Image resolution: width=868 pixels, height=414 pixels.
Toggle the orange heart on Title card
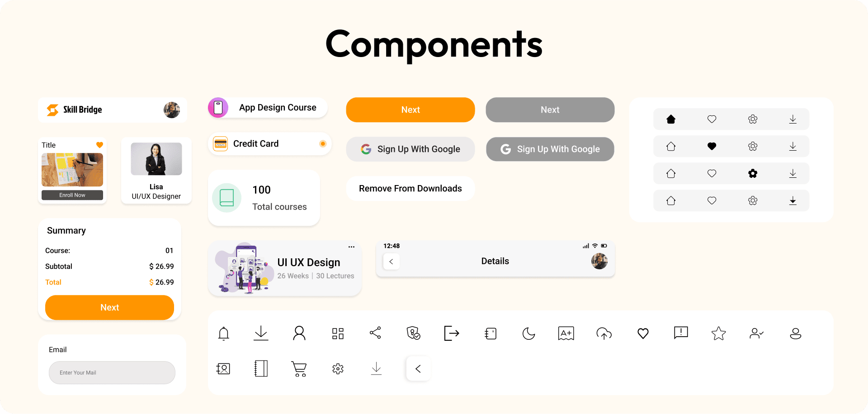100,145
